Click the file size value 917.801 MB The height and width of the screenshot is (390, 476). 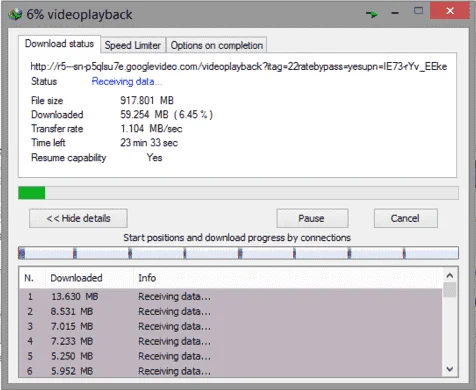147,100
